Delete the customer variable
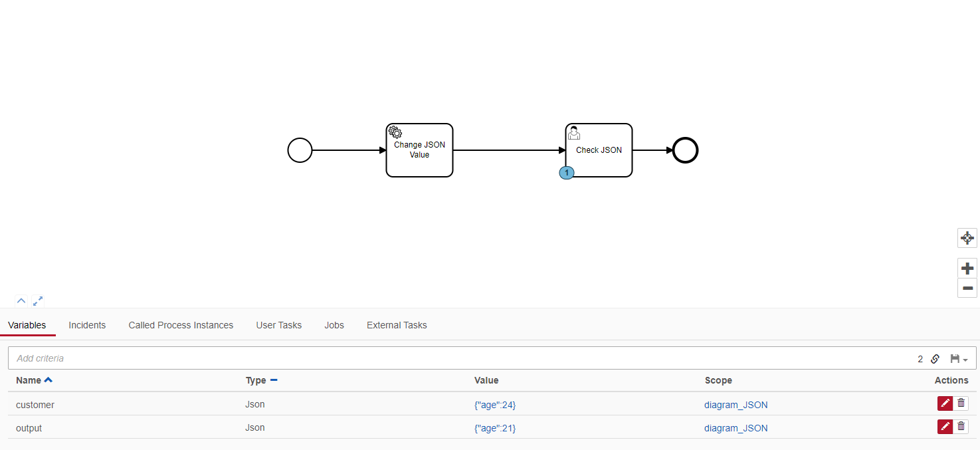This screenshot has height=450, width=980. click(x=961, y=403)
